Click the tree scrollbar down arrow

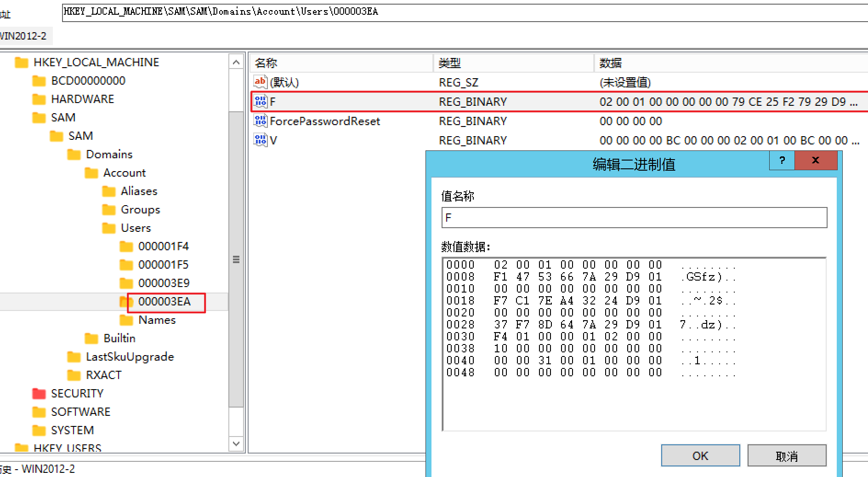[236, 444]
